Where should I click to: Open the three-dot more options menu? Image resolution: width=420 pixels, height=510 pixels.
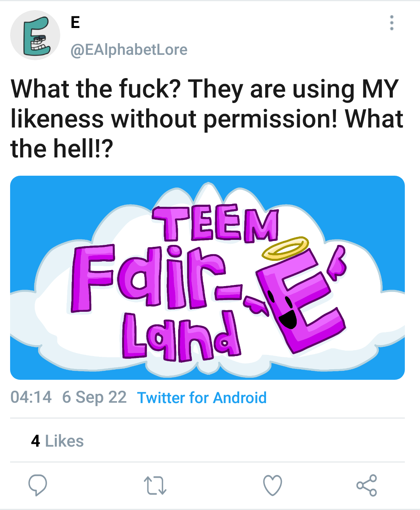pyautogui.click(x=392, y=23)
